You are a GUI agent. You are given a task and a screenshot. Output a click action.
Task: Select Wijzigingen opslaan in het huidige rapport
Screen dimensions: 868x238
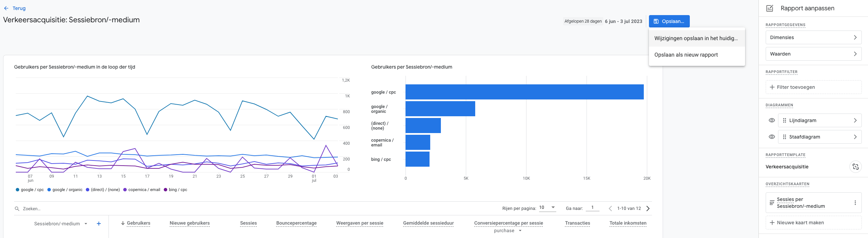point(696,38)
